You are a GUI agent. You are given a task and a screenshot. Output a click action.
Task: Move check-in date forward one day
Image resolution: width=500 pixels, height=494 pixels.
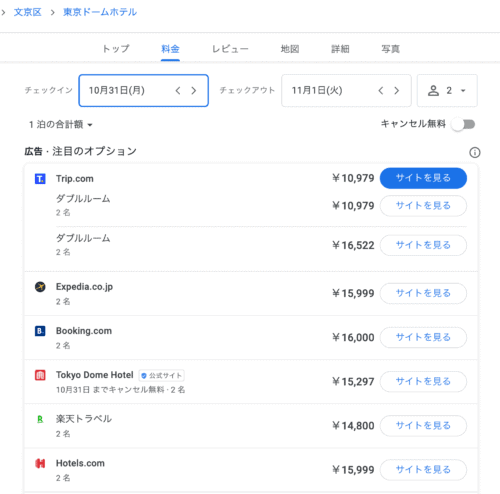pos(194,91)
